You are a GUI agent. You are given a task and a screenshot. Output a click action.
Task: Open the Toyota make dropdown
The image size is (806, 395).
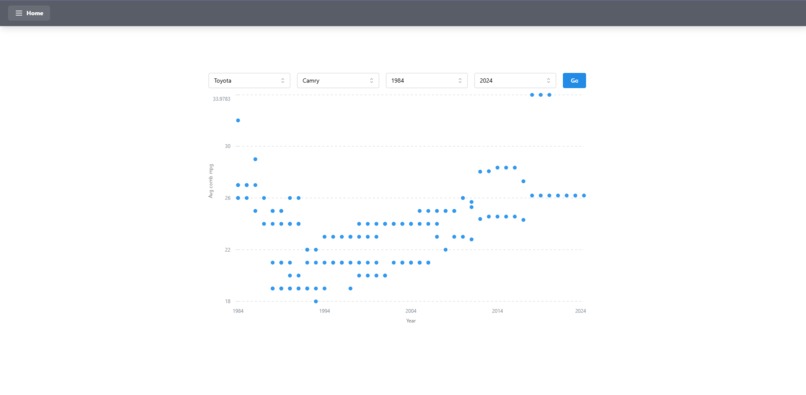click(x=249, y=81)
